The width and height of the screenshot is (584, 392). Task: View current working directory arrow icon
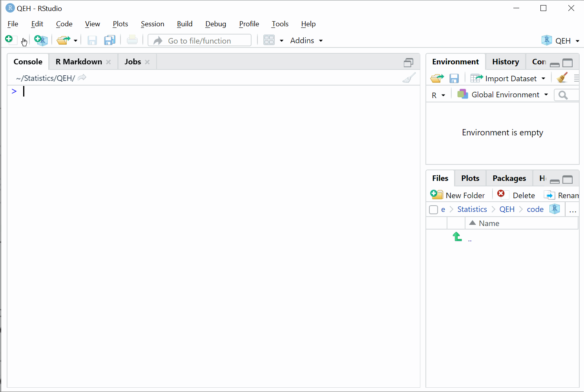(82, 78)
